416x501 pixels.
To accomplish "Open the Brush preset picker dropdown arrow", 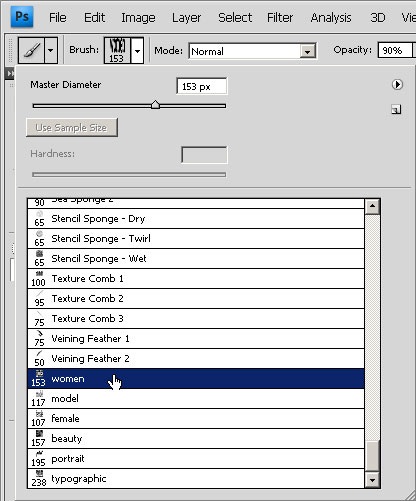I will click(x=137, y=51).
